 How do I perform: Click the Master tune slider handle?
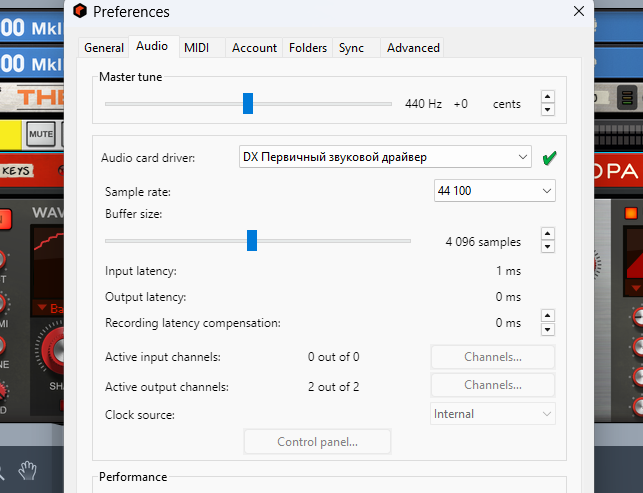pyautogui.click(x=248, y=103)
